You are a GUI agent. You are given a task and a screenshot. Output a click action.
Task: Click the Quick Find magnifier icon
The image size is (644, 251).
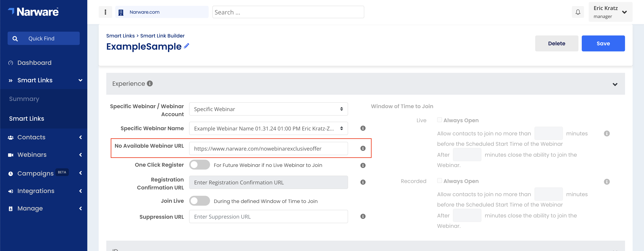[15, 38]
